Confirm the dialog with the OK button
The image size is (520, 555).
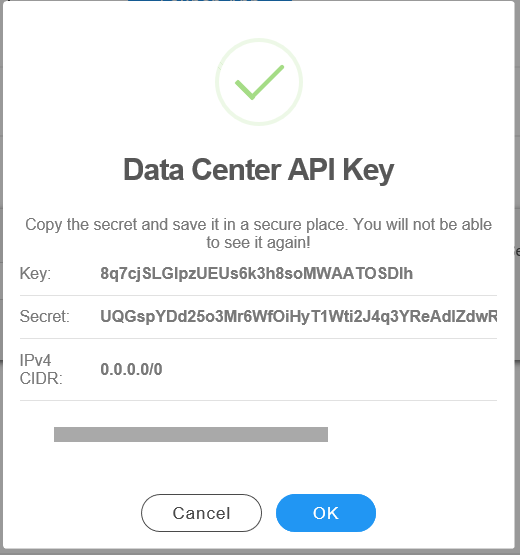[x=326, y=513]
